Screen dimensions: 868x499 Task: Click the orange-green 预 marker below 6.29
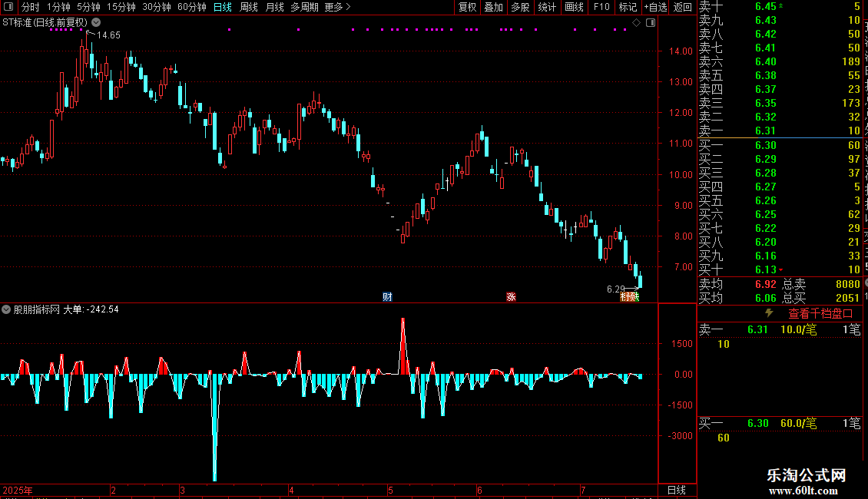coord(629,297)
